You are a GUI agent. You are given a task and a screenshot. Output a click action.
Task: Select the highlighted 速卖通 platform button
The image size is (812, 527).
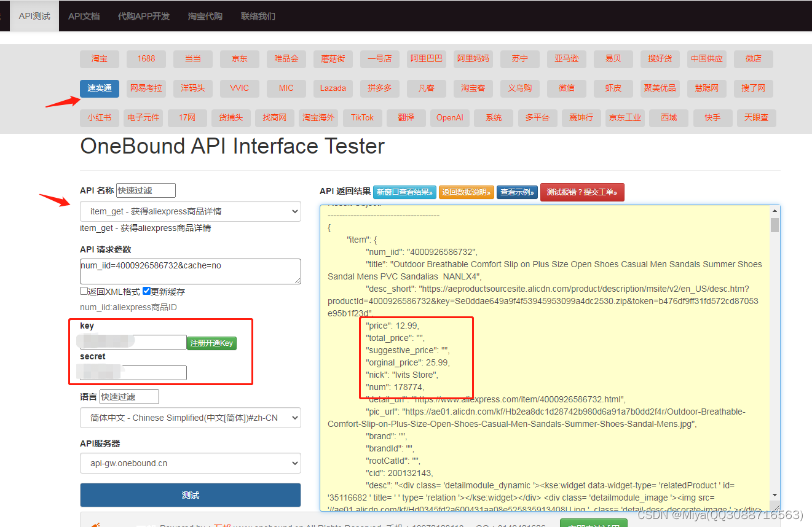click(100, 88)
